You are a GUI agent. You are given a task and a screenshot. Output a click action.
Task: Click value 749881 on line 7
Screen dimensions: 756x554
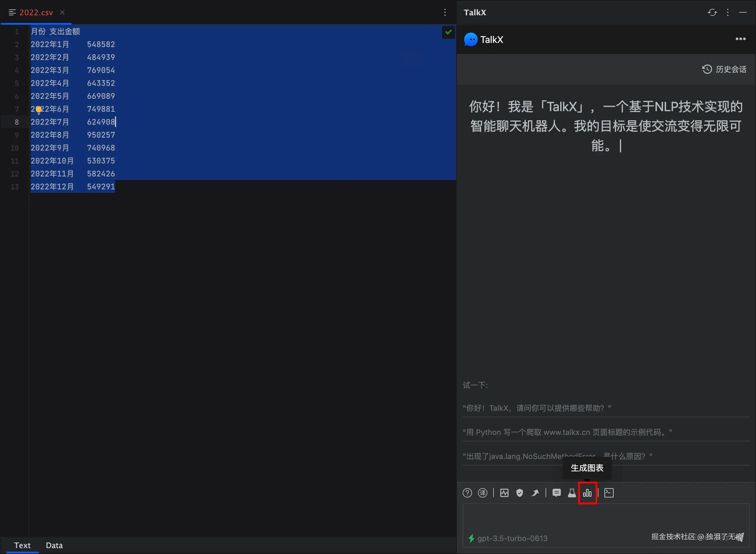(101, 109)
